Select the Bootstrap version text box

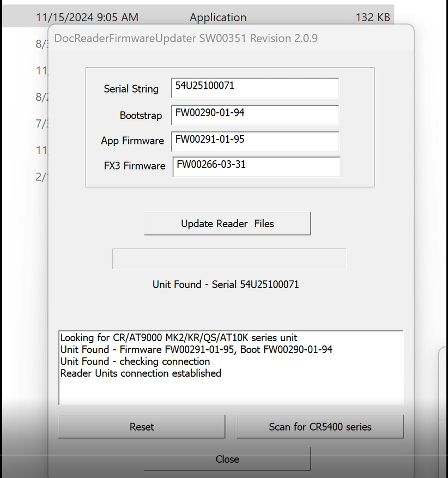click(255, 114)
